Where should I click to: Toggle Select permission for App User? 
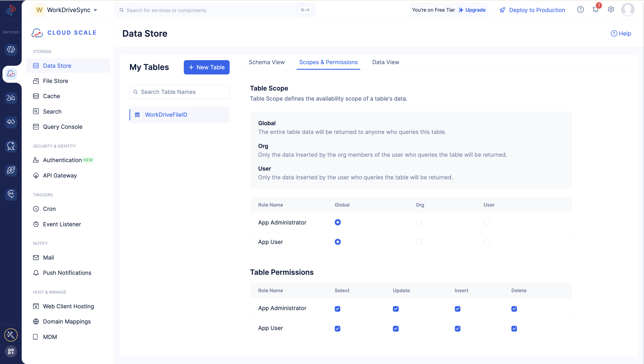[x=337, y=328]
